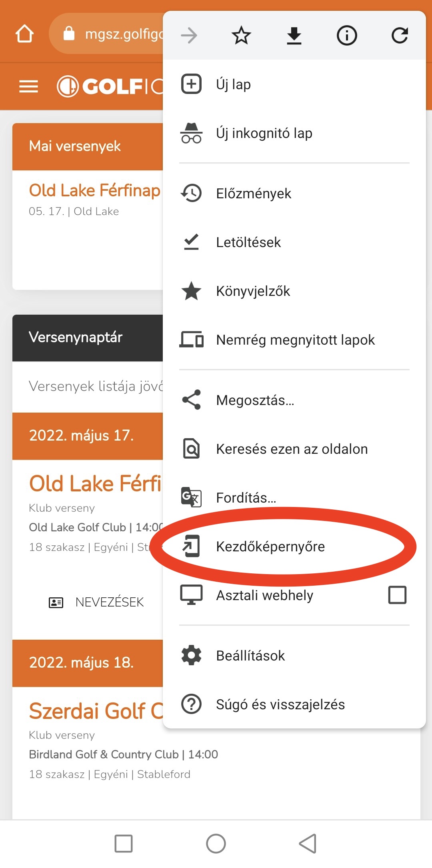Open Új inkognitó lap
This screenshot has height=868, width=432.
point(294,133)
